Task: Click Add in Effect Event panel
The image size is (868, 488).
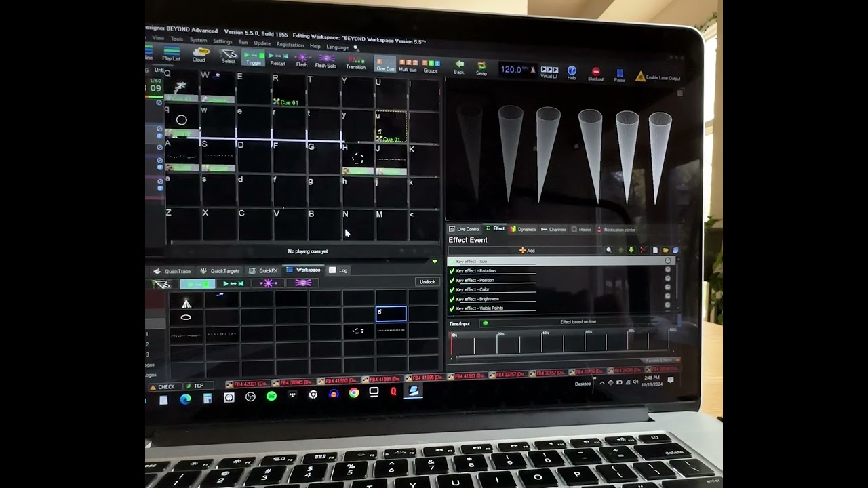Action: pos(527,251)
